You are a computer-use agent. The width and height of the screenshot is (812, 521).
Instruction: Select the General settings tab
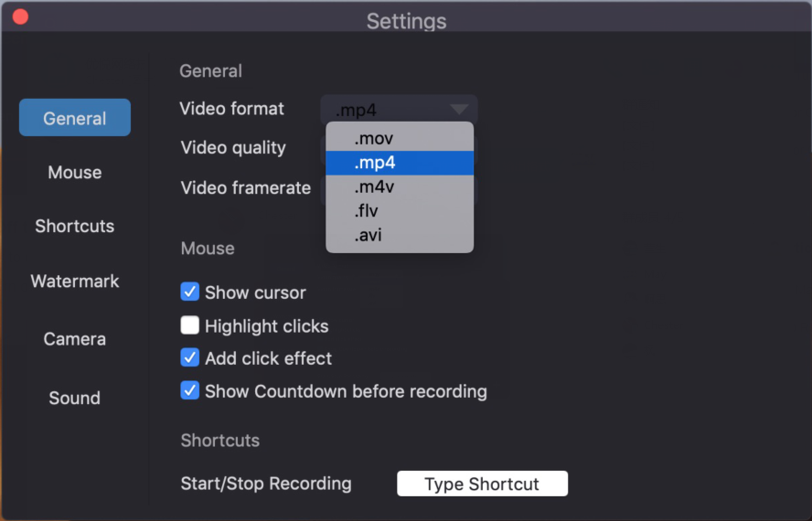(x=75, y=118)
